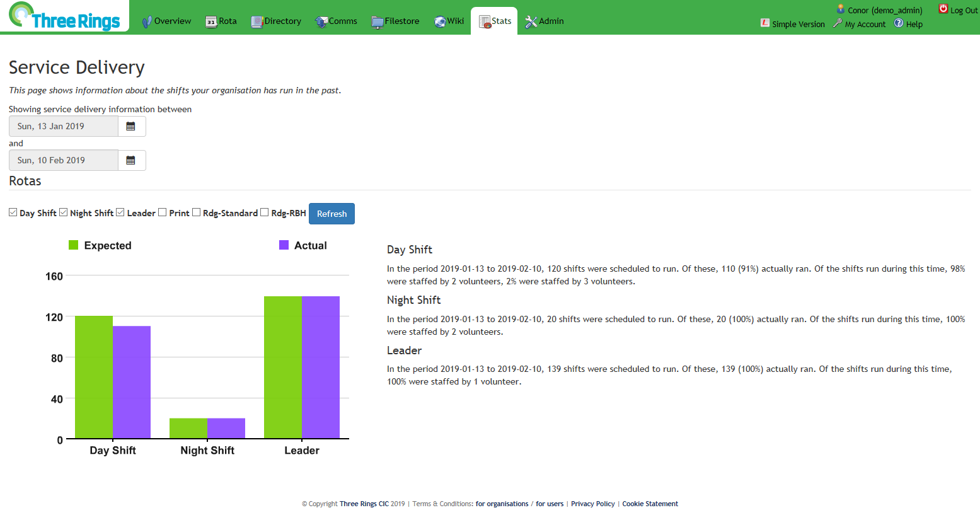Click the purple Actual legend swatch
This screenshot has width=980, height=515.
click(284, 245)
